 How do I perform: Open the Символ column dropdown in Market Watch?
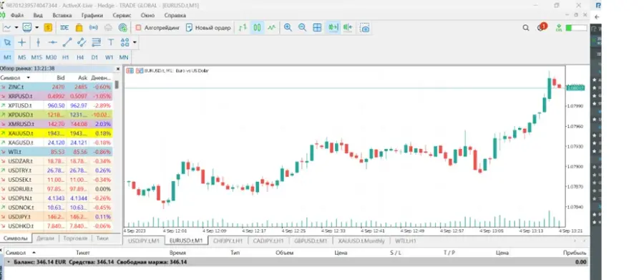coord(29,78)
